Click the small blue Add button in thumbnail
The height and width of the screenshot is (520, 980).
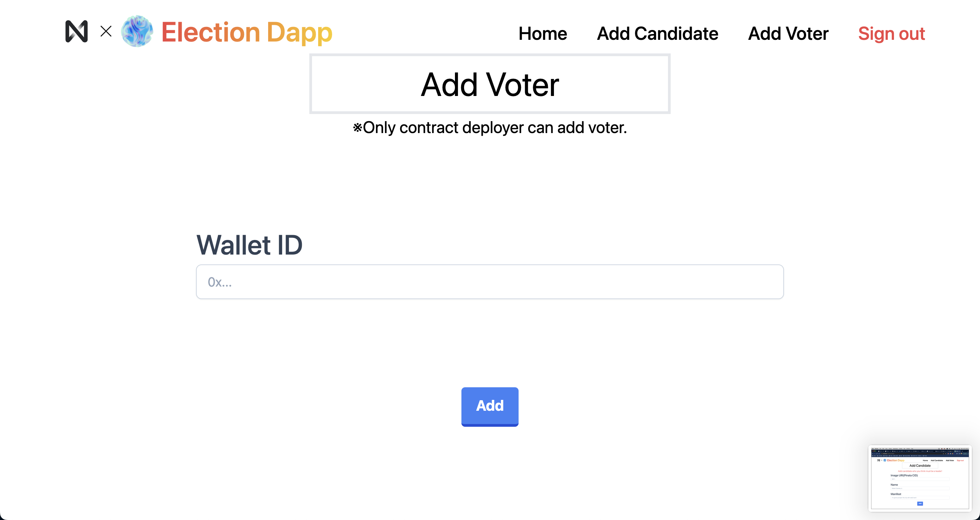point(920,503)
